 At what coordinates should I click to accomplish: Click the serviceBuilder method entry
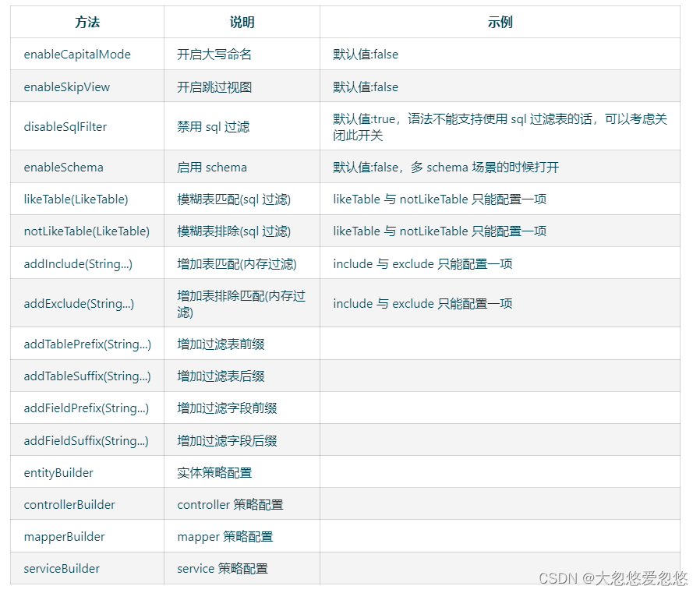point(62,568)
